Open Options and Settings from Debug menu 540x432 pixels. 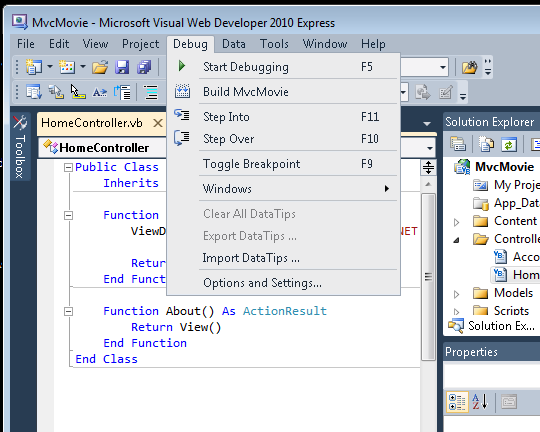coord(283,283)
